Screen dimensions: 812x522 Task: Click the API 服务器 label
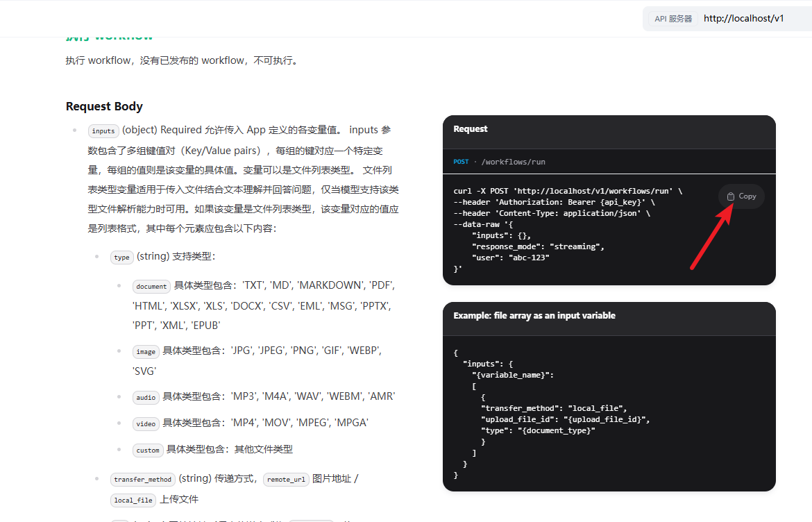[x=673, y=19]
